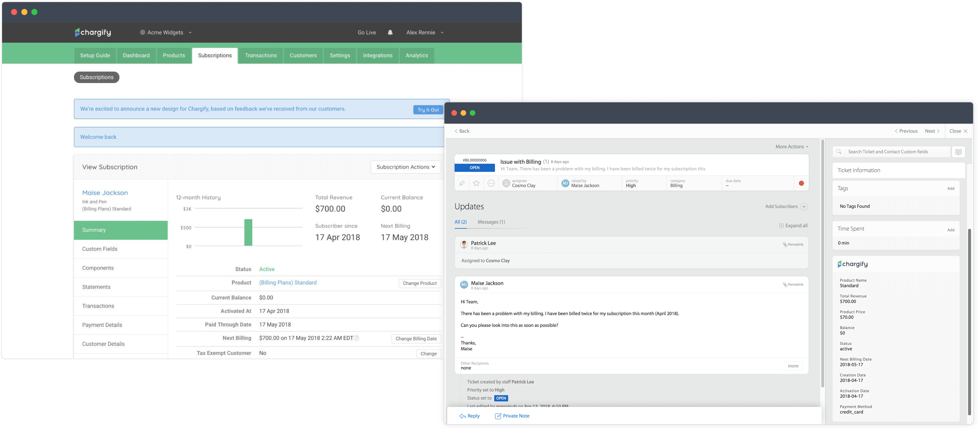
Task: Click the Try It Out button
Action: pos(428,110)
